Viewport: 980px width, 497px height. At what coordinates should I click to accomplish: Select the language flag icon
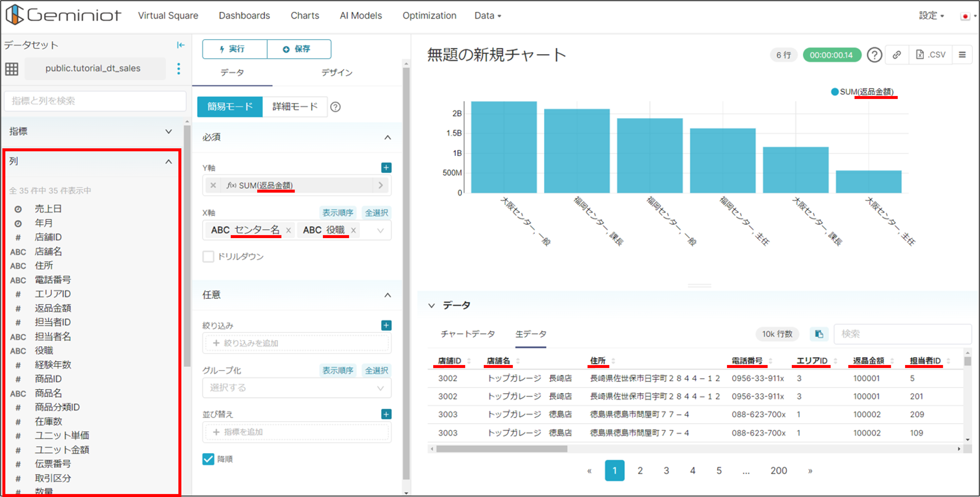(965, 16)
